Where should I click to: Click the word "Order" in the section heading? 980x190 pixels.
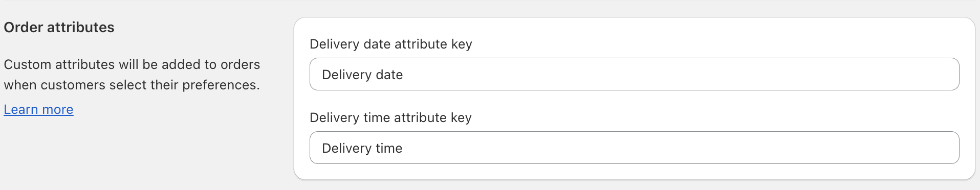[23, 27]
